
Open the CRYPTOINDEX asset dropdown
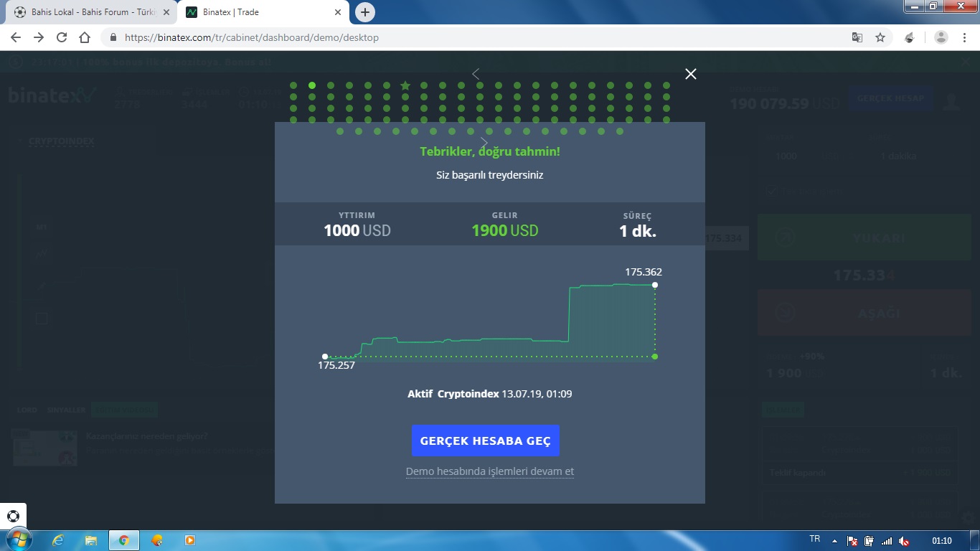(x=61, y=141)
